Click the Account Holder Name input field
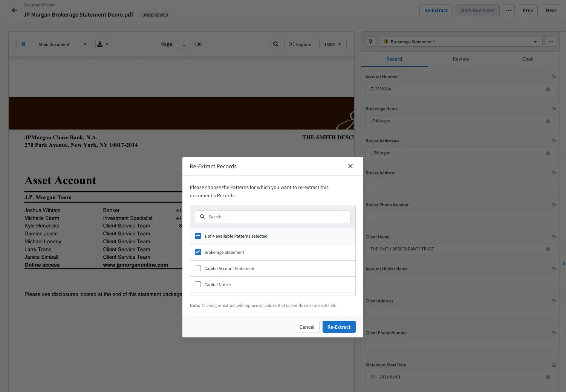 461,281
